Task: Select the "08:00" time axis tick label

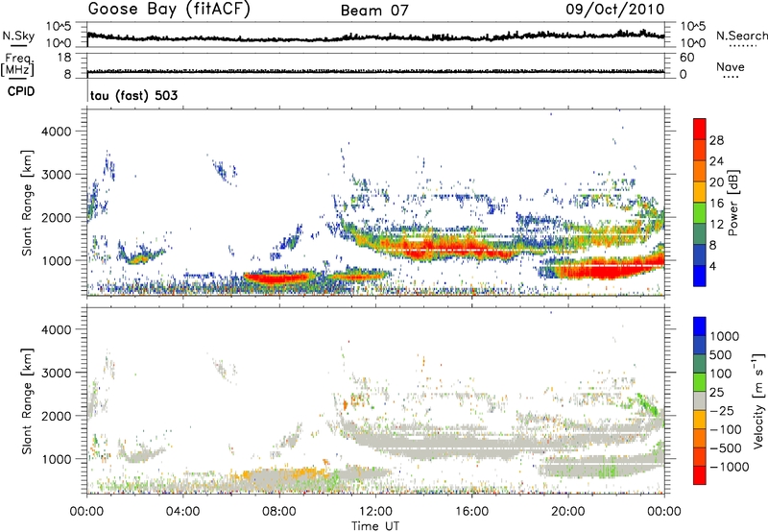Action: point(279,512)
